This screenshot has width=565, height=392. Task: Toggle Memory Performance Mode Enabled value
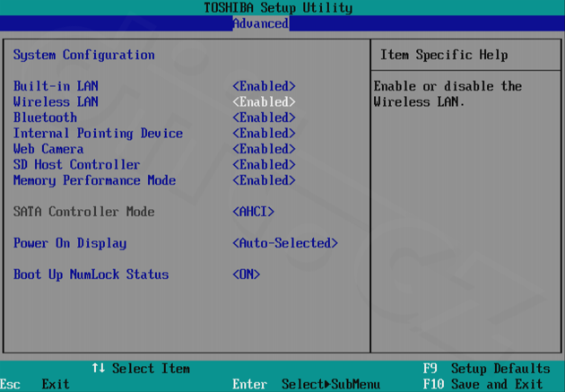pos(264,180)
